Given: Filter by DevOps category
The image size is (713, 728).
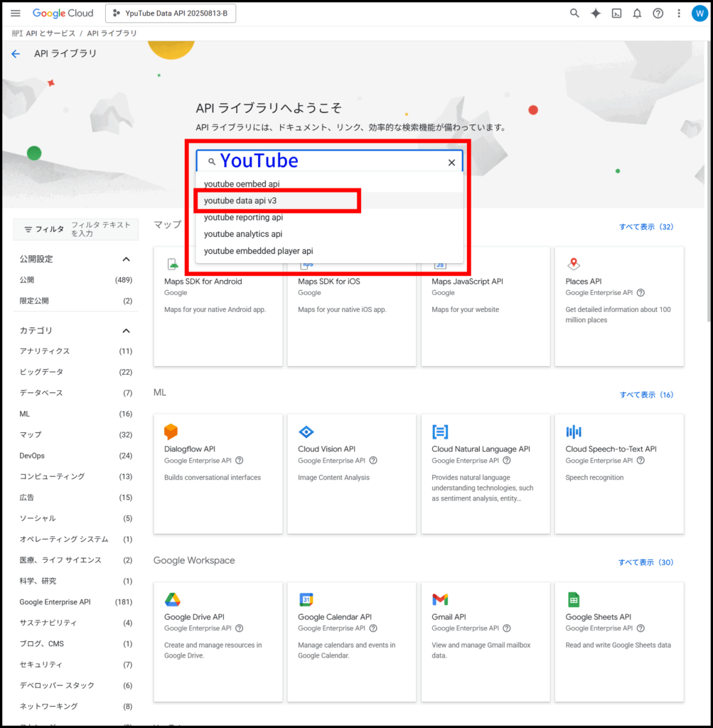Looking at the screenshot, I should tap(75, 456).
